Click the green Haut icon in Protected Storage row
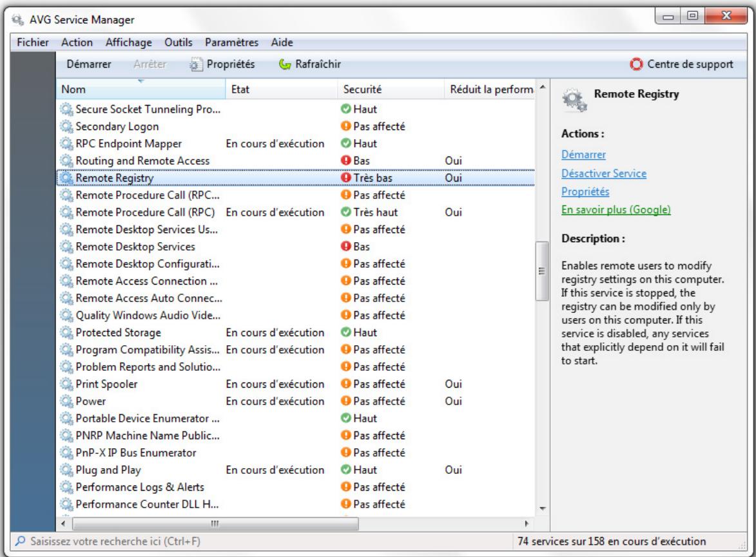Image resolution: width=756 pixels, height=557 pixels. (345, 332)
